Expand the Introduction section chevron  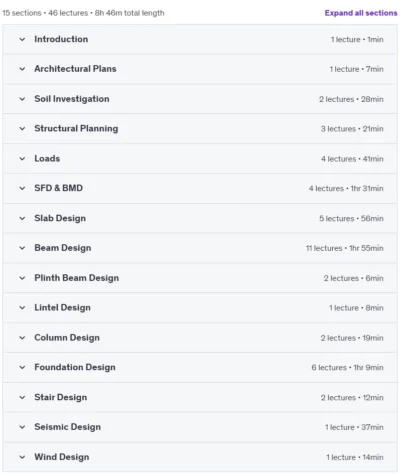coord(22,39)
